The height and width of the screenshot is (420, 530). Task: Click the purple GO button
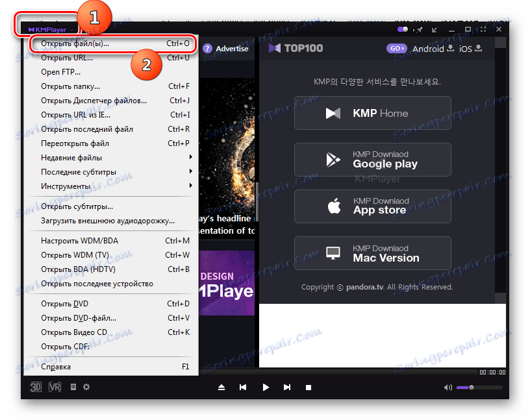click(x=396, y=48)
